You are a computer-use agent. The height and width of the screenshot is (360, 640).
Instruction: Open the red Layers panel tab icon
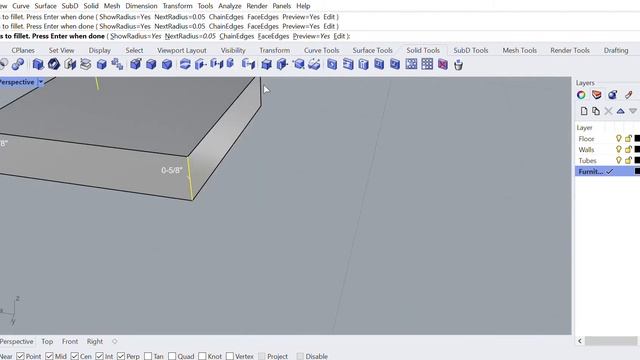[597, 95]
